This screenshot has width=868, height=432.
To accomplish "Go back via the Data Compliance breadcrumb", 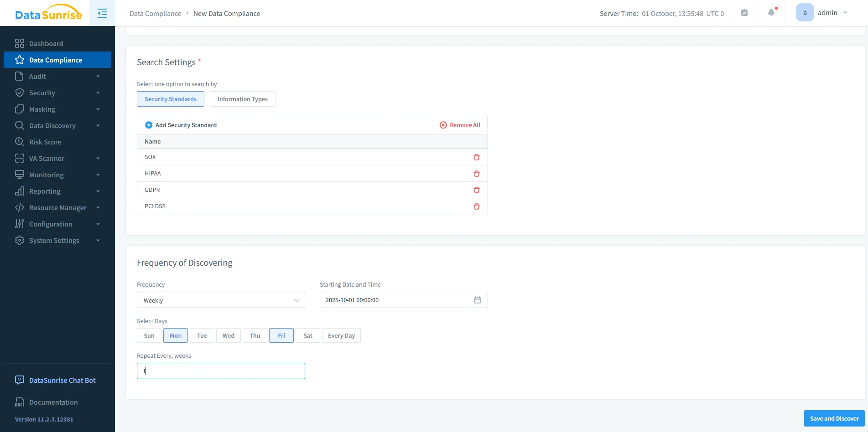I will pos(155,13).
